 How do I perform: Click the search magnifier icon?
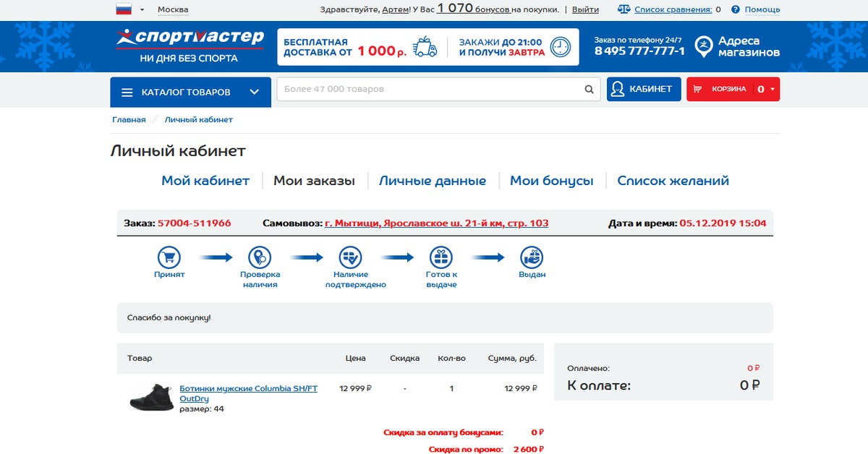(589, 90)
